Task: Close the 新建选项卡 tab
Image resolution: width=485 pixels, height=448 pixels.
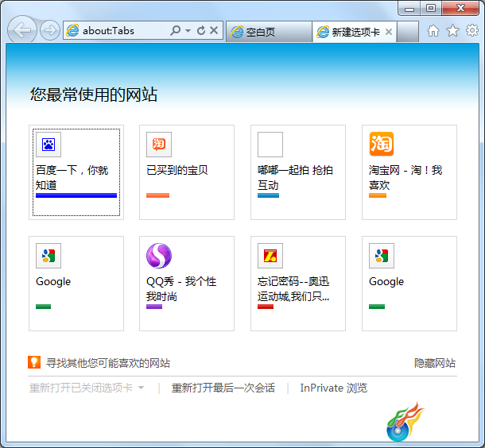Action: click(389, 32)
